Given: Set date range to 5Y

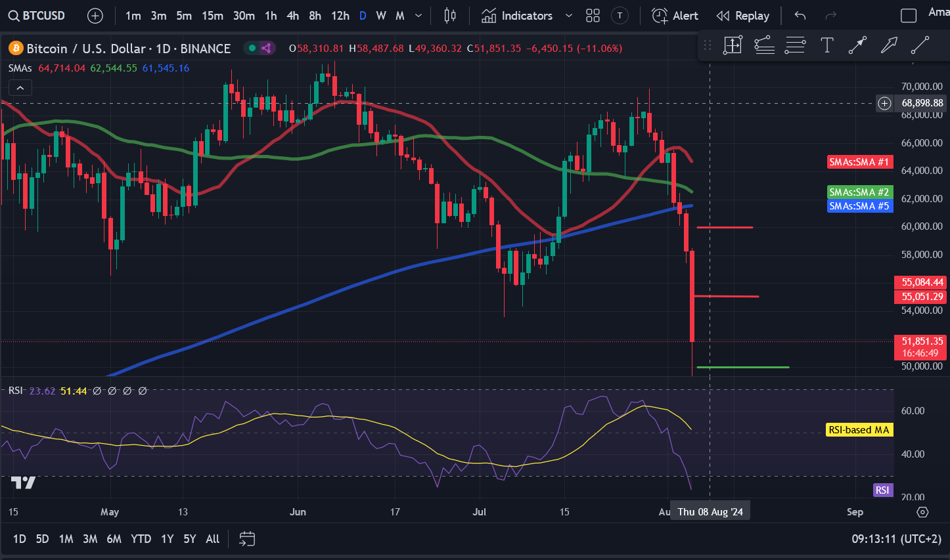Looking at the screenshot, I should point(190,539).
